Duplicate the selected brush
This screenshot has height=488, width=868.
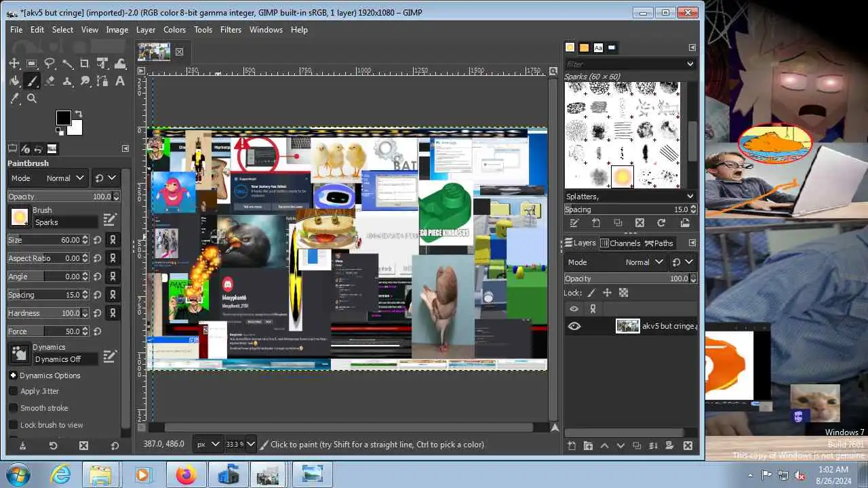click(x=618, y=223)
